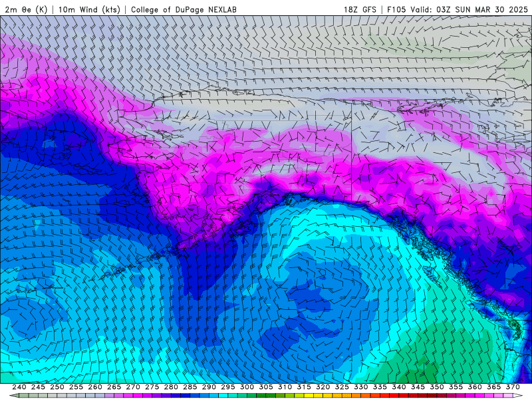
Task: Click the 320 color scale label
Action: pos(323,387)
